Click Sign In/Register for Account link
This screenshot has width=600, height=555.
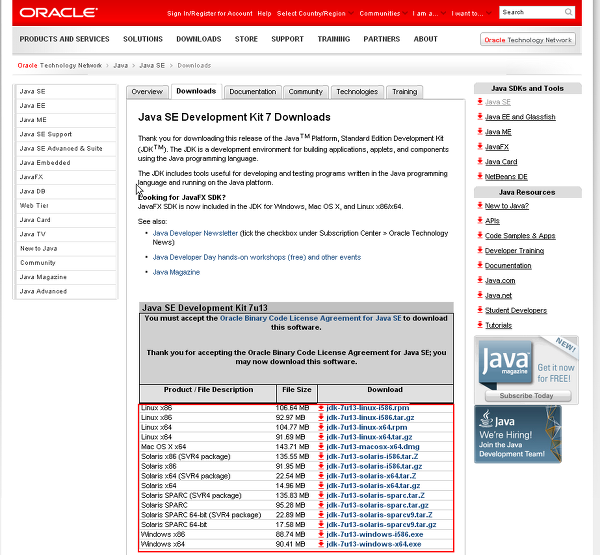210,13
